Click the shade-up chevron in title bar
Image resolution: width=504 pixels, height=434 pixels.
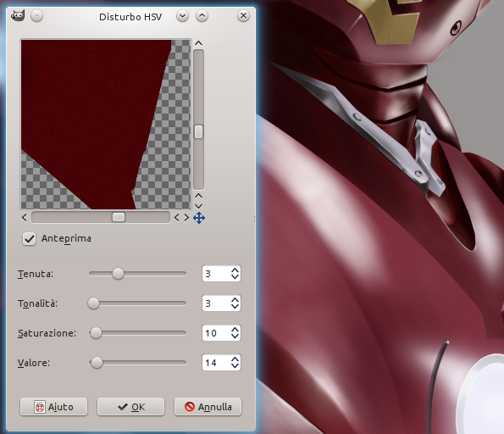[x=202, y=16]
